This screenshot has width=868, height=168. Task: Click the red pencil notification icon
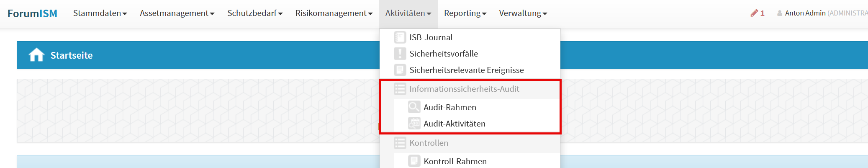point(754,13)
